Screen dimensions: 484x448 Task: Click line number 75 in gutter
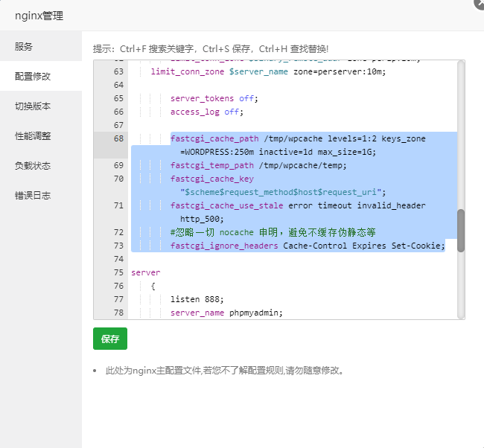click(x=118, y=272)
